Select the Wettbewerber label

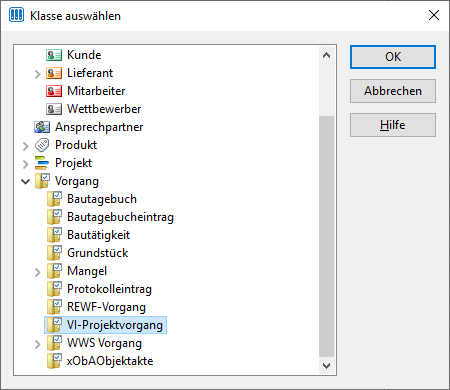[x=104, y=109]
